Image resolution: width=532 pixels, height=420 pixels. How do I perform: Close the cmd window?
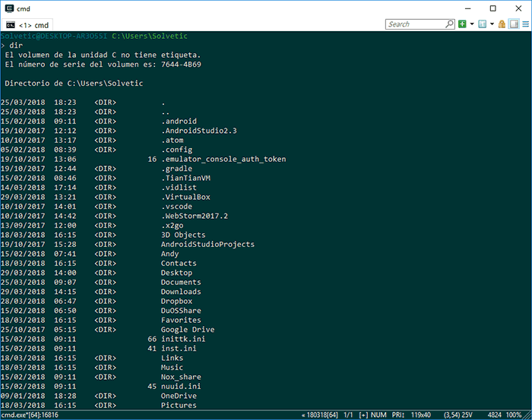pos(518,8)
